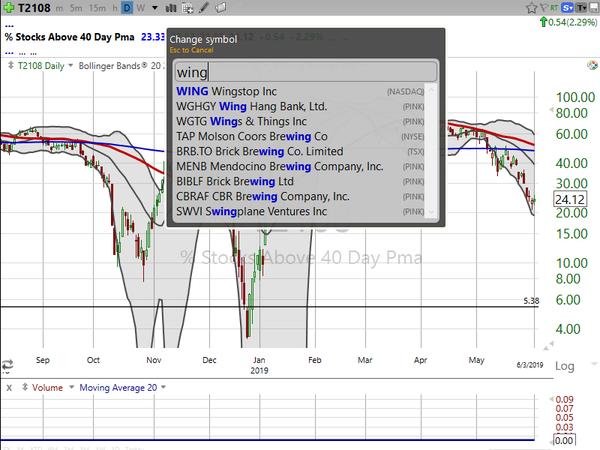Open the T2108 Daily plot dropdown
600x450 pixels.
[70, 65]
